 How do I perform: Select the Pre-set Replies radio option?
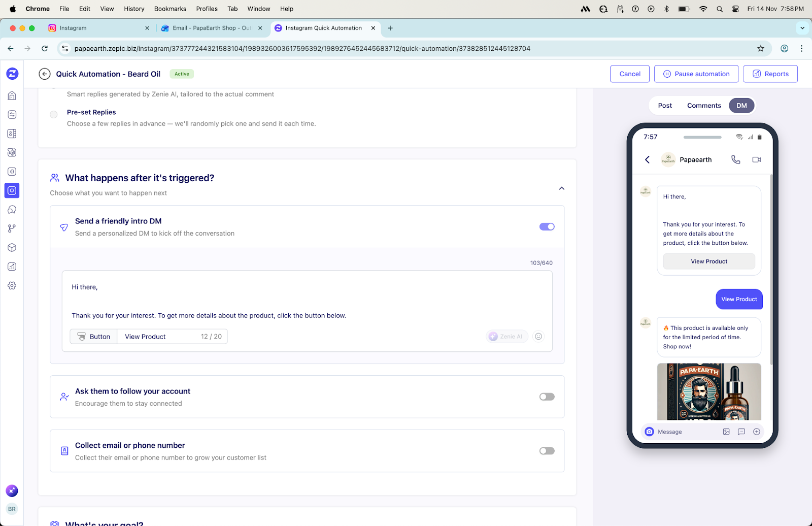pos(54,115)
